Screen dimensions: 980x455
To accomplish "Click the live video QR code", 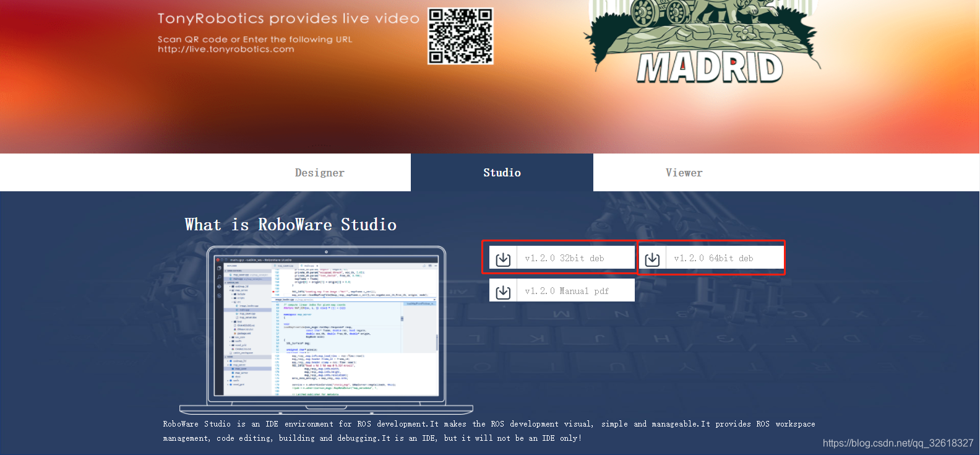I will pos(460,35).
